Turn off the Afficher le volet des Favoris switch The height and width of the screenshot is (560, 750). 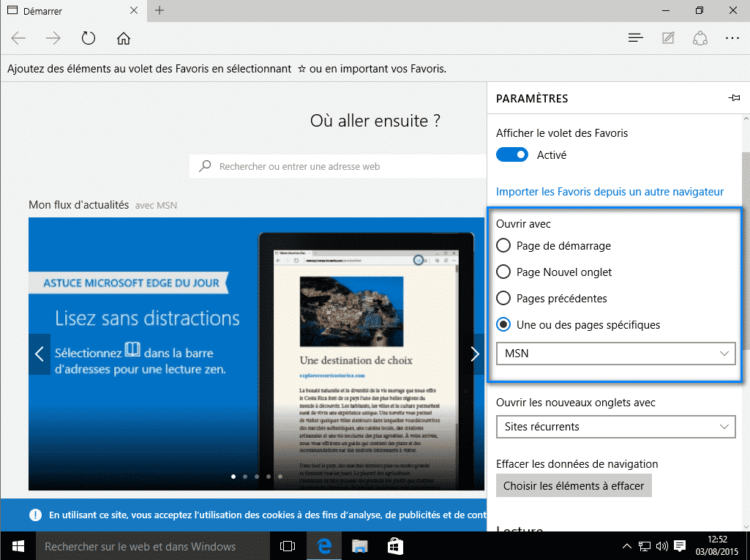tap(512, 155)
